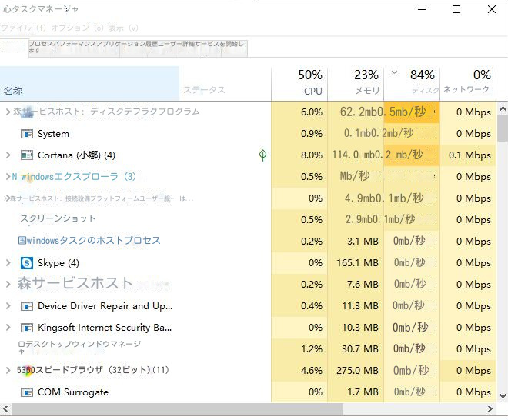This screenshot has width=508, height=420.
Task: Expand the large 森サービスホスト row
Action: tap(8, 285)
